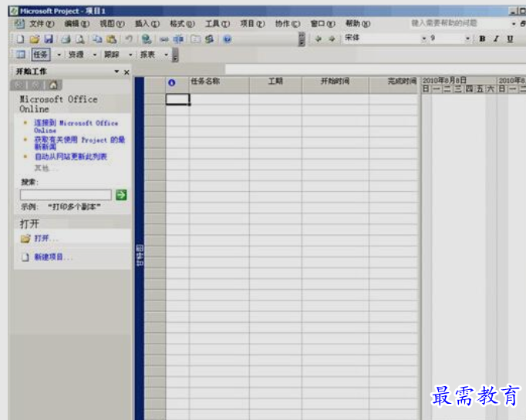This screenshot has height=420, width=526.
Task: Click the 任务 Project Guide button
Action: click(x=41, y=54)
